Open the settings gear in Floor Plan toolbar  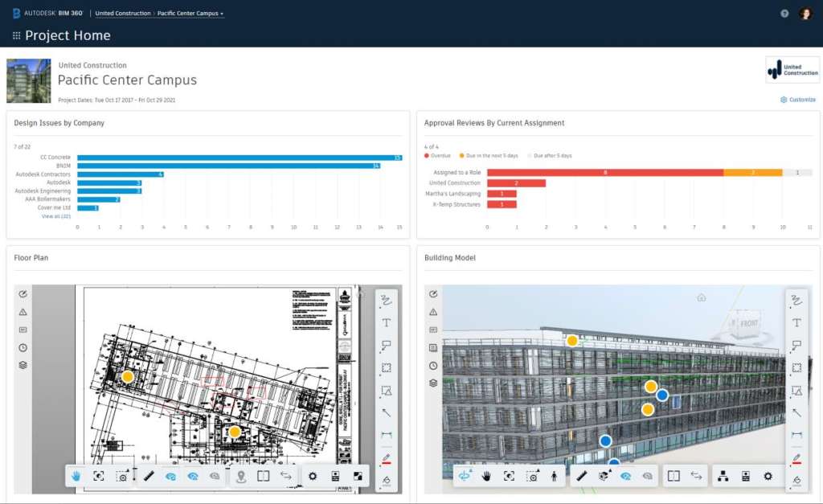313,476
